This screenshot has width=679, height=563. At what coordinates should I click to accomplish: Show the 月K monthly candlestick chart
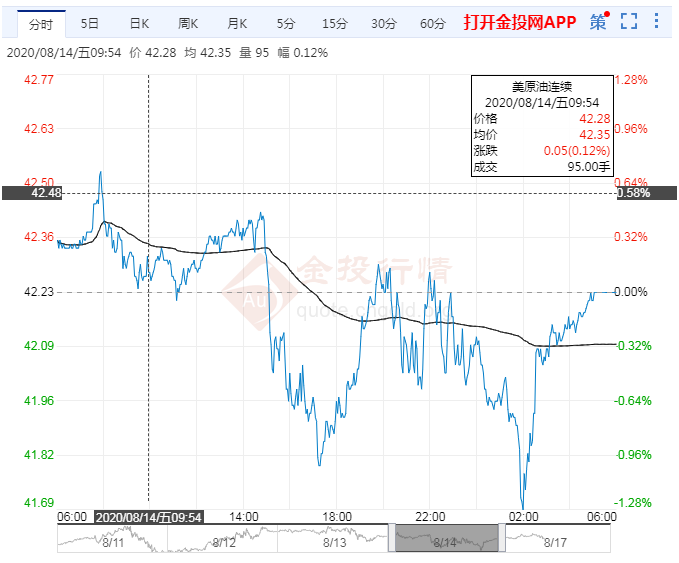(237, 23)
